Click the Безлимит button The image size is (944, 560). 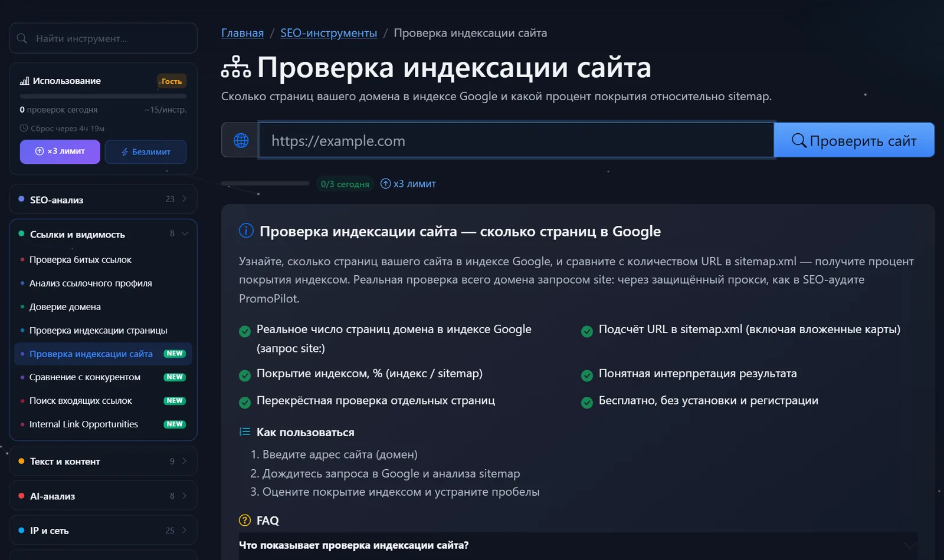pos(146,151)
